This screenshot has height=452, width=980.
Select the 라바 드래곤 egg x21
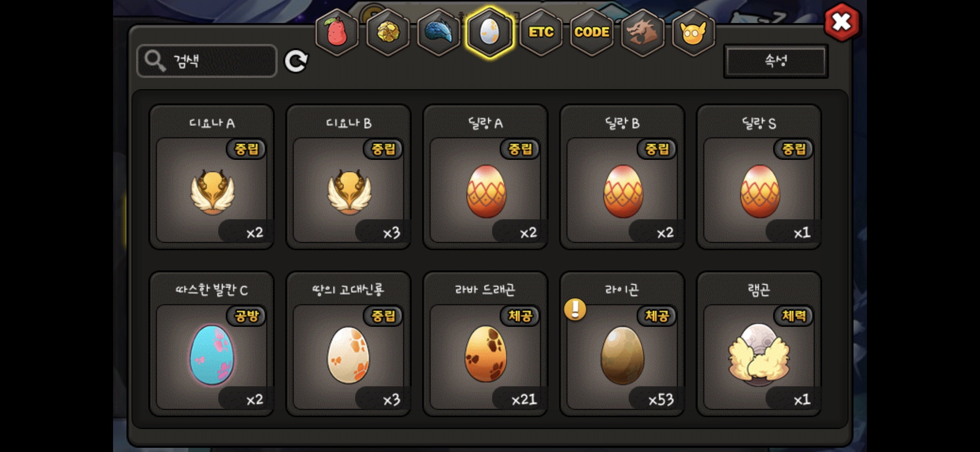pyautogui.click(x=485, y=344)
